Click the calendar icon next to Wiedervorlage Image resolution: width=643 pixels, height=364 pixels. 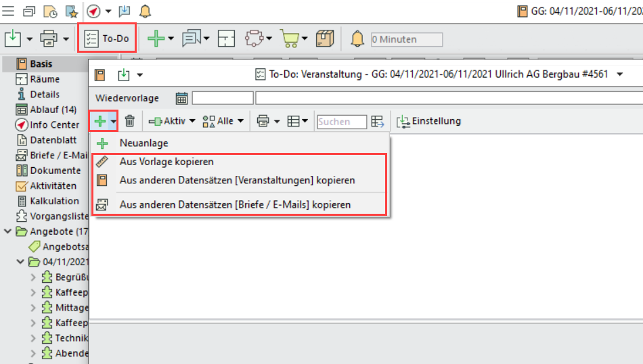181,99
